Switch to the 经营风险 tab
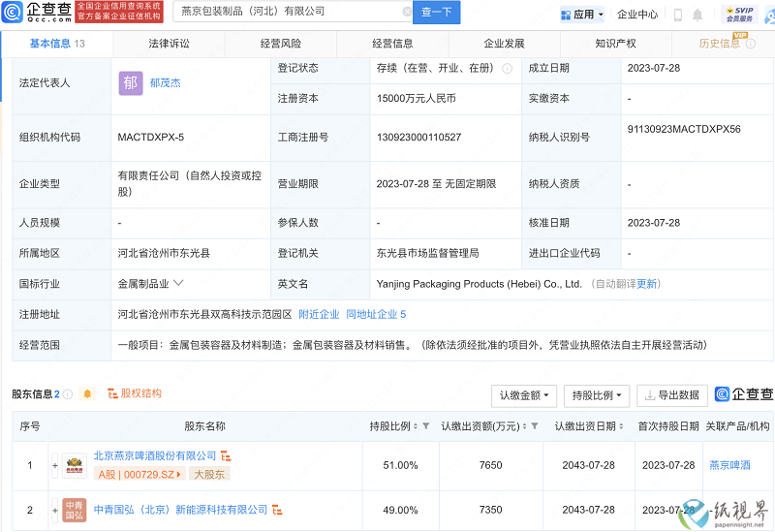 point(281,44)
